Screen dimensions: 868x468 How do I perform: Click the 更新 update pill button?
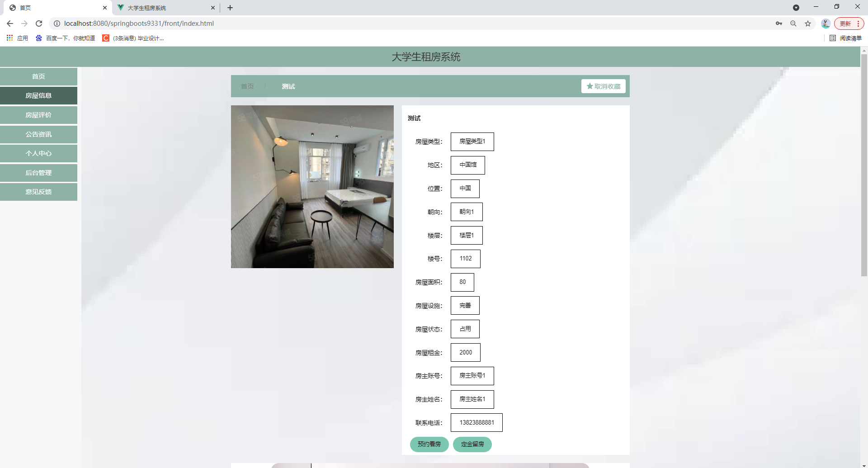pos(846,23)
